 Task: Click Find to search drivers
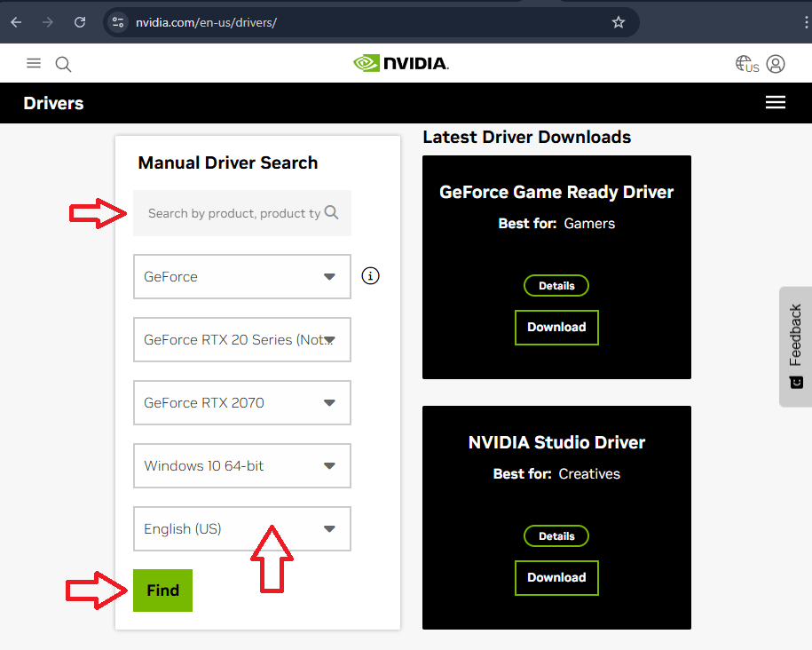point(162,590)
